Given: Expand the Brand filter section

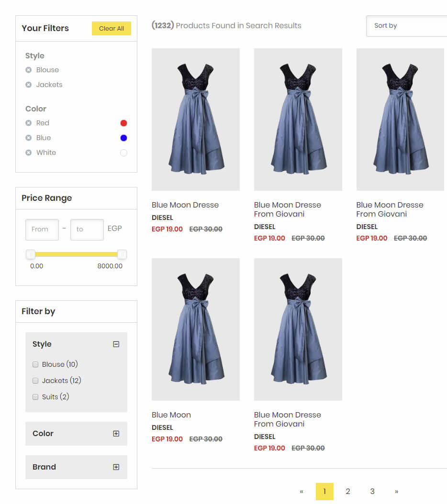Looking at the screenshot, I should coord(116,467).
